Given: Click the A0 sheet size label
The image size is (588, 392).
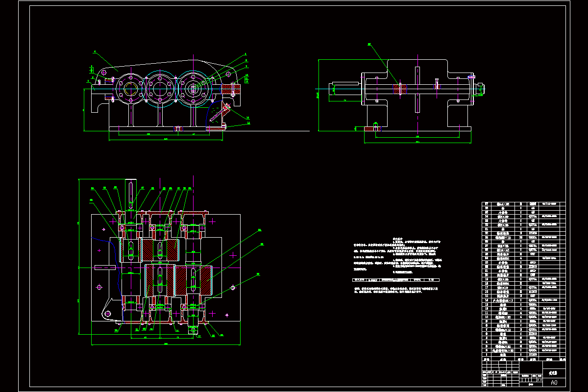Looking at the screenshot, I should click(554, 383).
